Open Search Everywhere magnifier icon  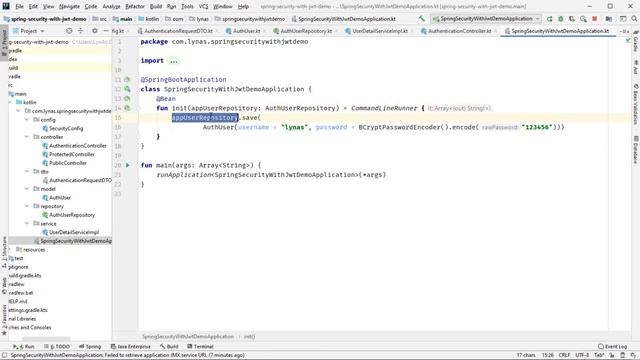click(x=634, y=19)
